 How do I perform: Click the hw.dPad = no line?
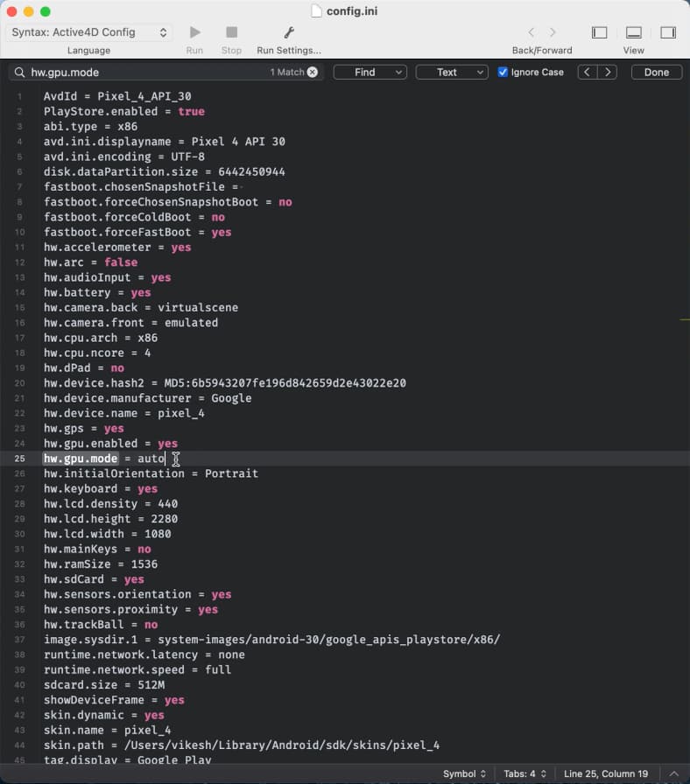click(83, 368)
